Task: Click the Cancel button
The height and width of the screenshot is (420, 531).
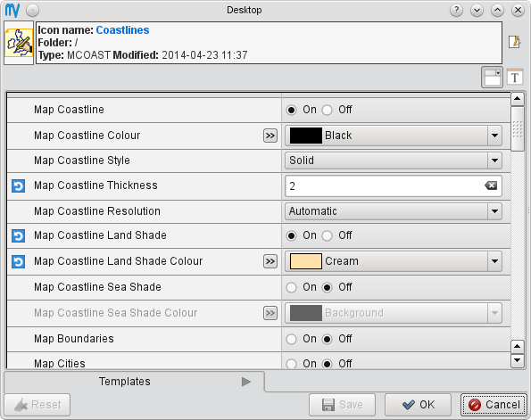Action: pyautogui.click(x=494, y=405)
